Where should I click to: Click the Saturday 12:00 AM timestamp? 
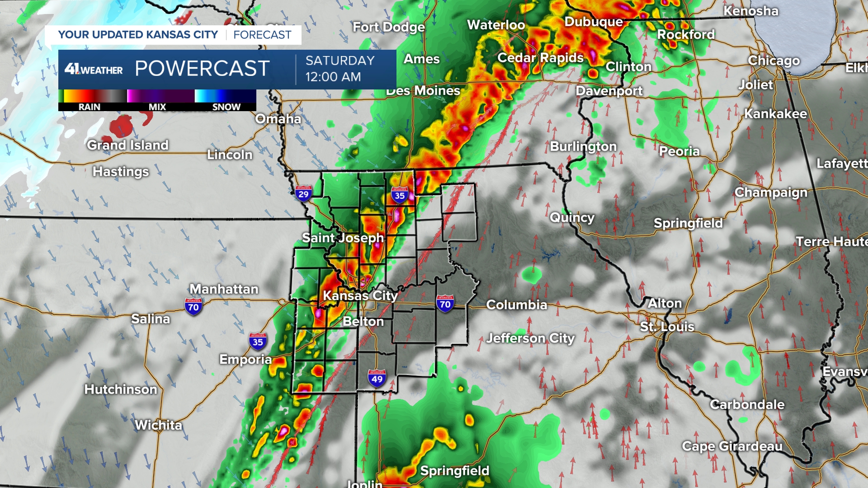click(340, 69)
